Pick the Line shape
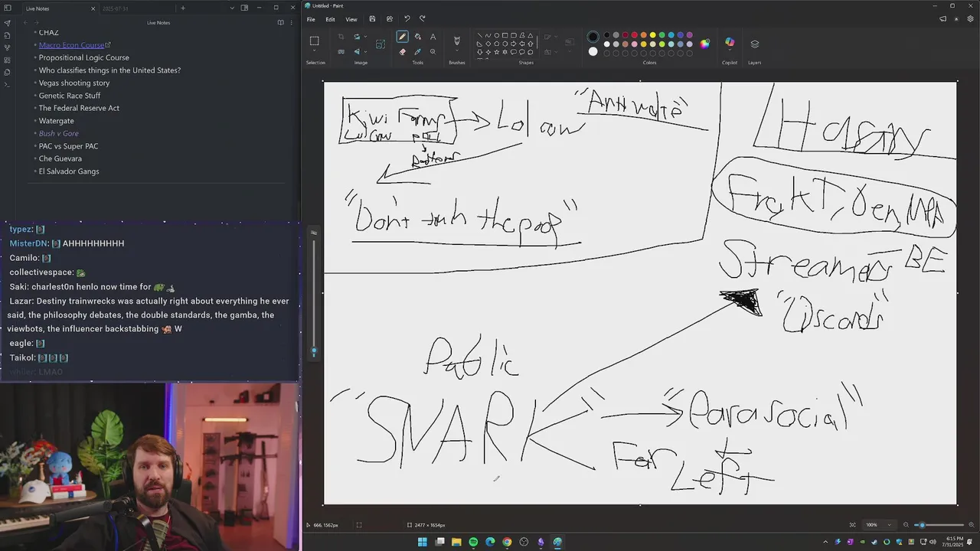This screenshot has height=551, width=980. click(479, 35)
